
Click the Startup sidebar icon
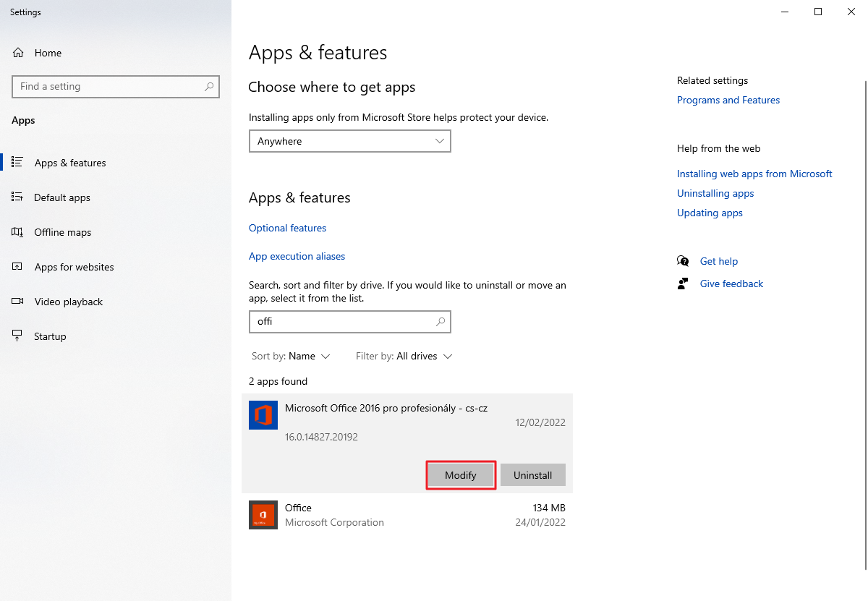coord(18,336)
